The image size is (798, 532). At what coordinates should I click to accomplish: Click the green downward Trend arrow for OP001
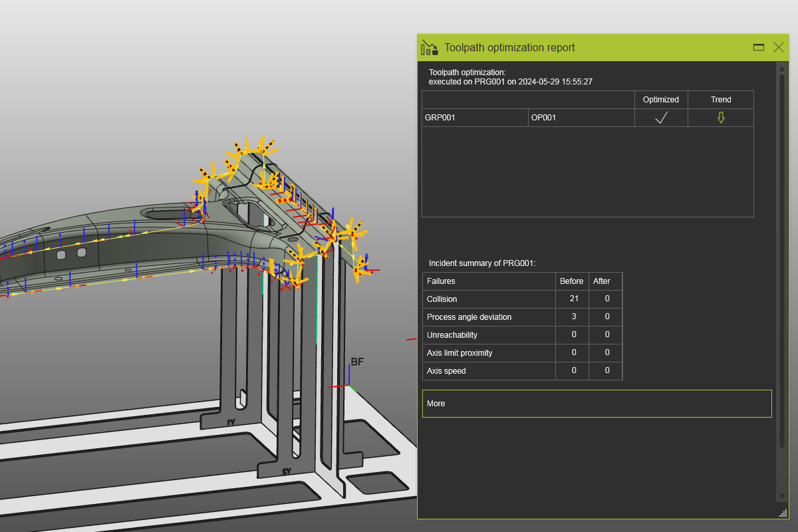(x=720, y=117)
